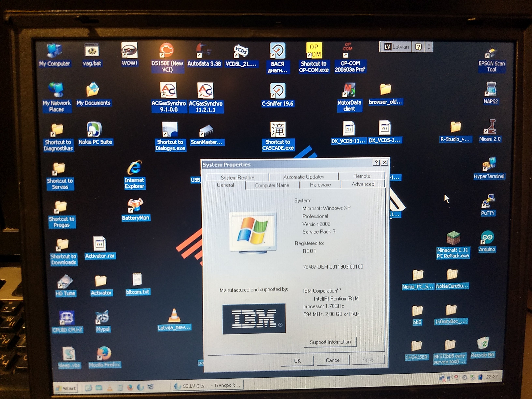Switch to the Computer Name tab
Viewport: 532px width, 399px height.
pyautogui.click(x=272, y=185)
